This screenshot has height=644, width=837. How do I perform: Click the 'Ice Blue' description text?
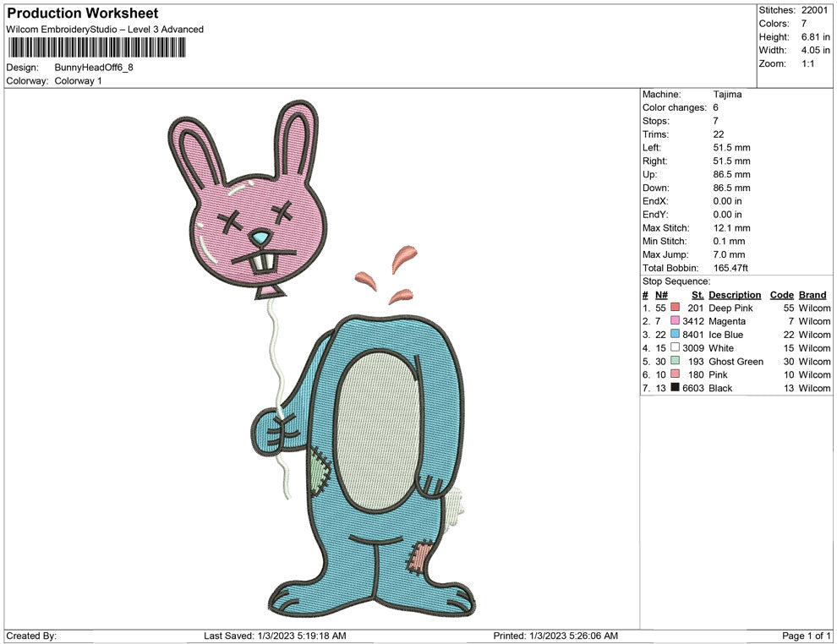point(725,335)
